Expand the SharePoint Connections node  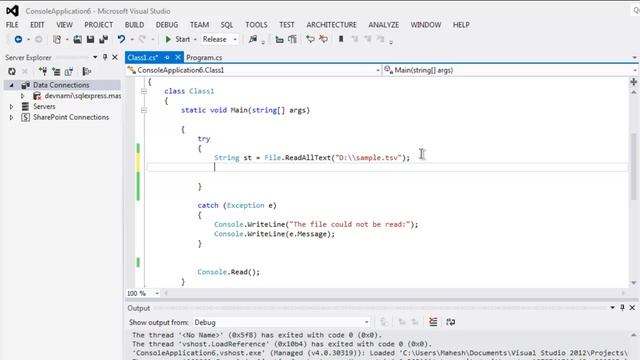coord(11,117)
